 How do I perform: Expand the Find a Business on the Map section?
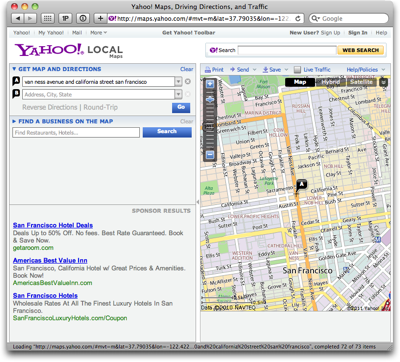coord(14,121)
